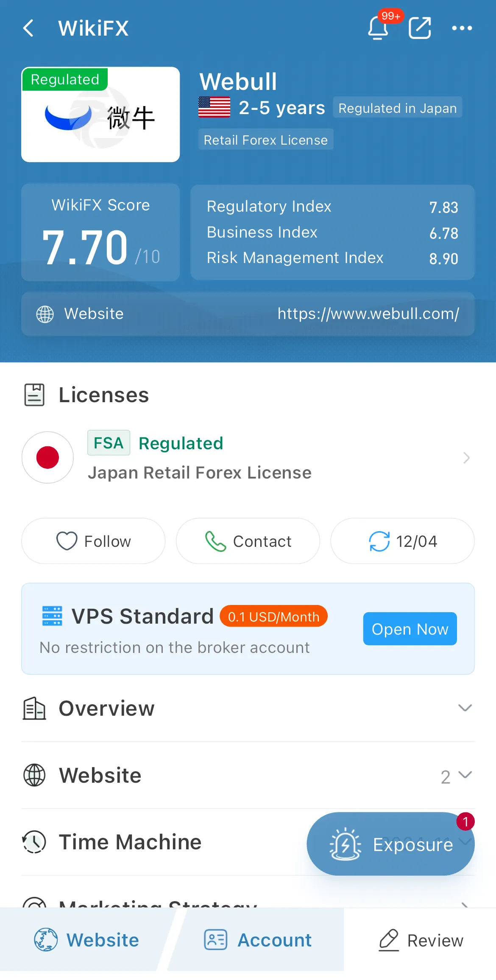Tap the Time Machine clock icon
Image resolution: width=496 pixels, height=980 pixels.
coord(34,842)
